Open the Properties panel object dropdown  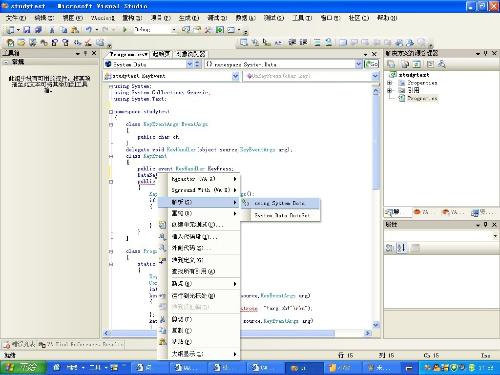coord(495,236)
